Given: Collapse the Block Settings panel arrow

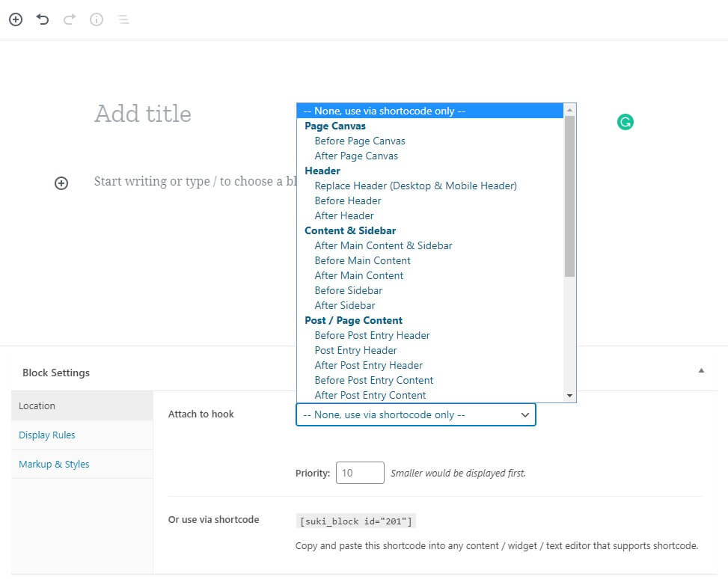Looking at the screenshot, I should point(701,370).
